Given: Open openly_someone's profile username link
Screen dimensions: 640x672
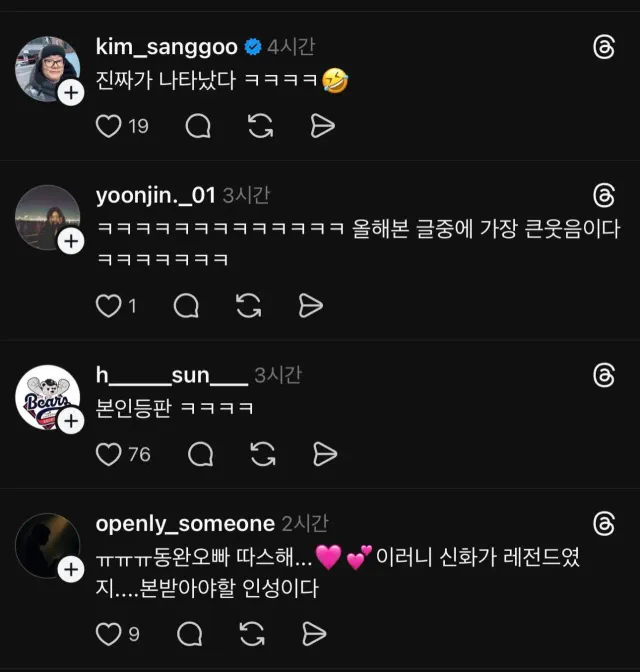Looking at the screenshot, I should [x=184, y=523].
